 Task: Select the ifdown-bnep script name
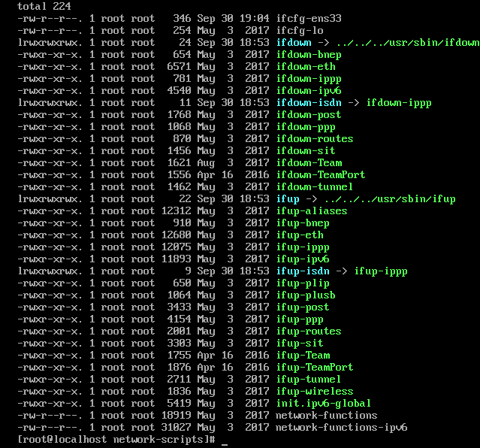tap(309, 55)
